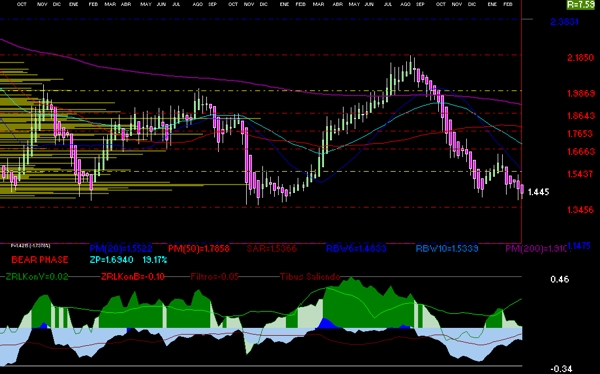The height and width of the screenshot is (374, 600).
Task: Select the RBW10=1.5339 indicator value
Action: point(447,249)
